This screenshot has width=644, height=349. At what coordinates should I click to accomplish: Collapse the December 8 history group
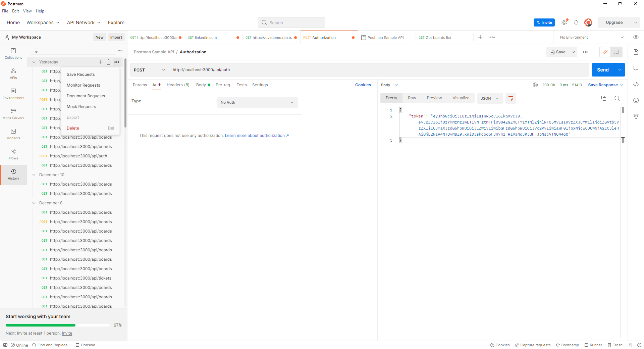(34, 203)
